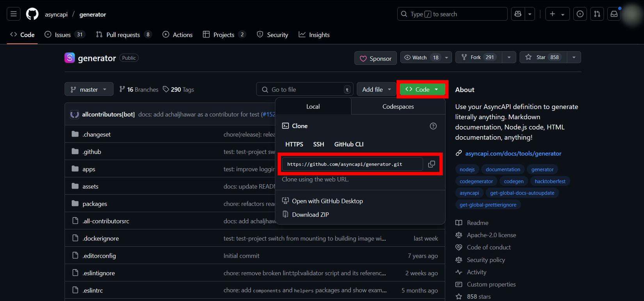Fork the repository
The image size is (644, 301).
(x=479, y=57)
